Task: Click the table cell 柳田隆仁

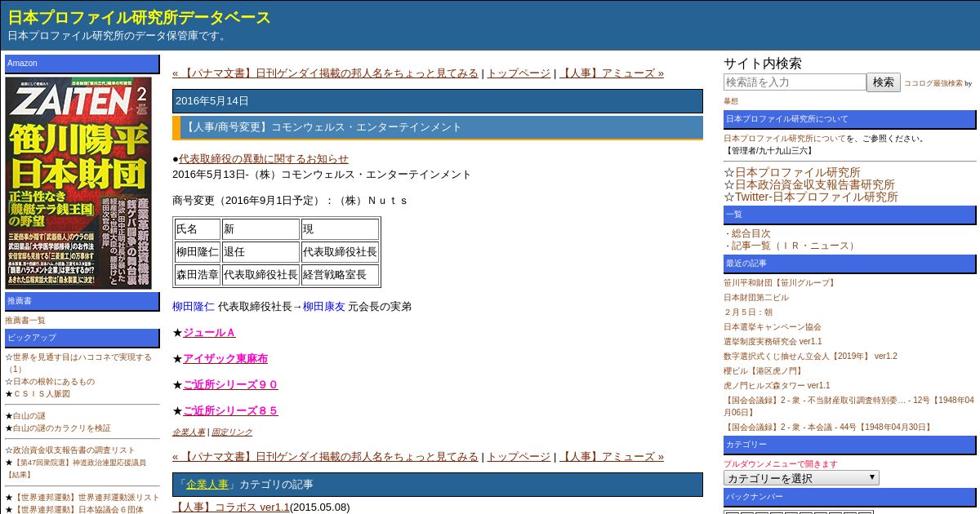Action: tap(198, 252)
